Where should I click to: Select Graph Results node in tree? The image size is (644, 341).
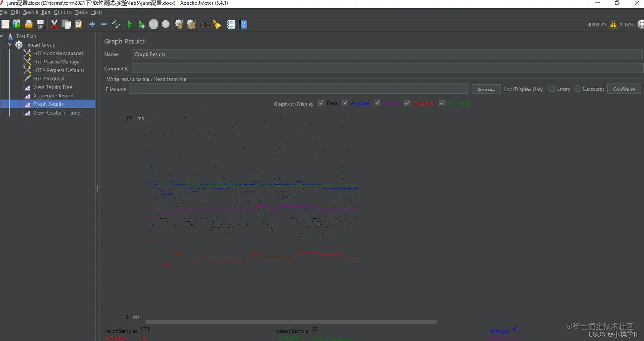coord(48,104)
